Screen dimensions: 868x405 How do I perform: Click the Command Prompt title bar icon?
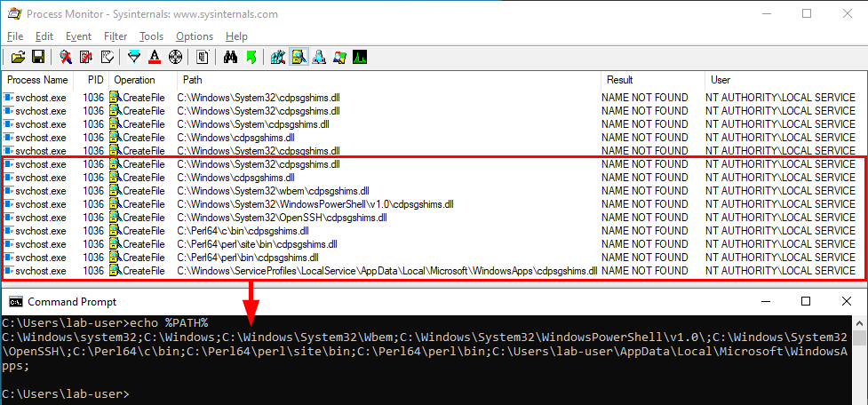pos(15,302)
